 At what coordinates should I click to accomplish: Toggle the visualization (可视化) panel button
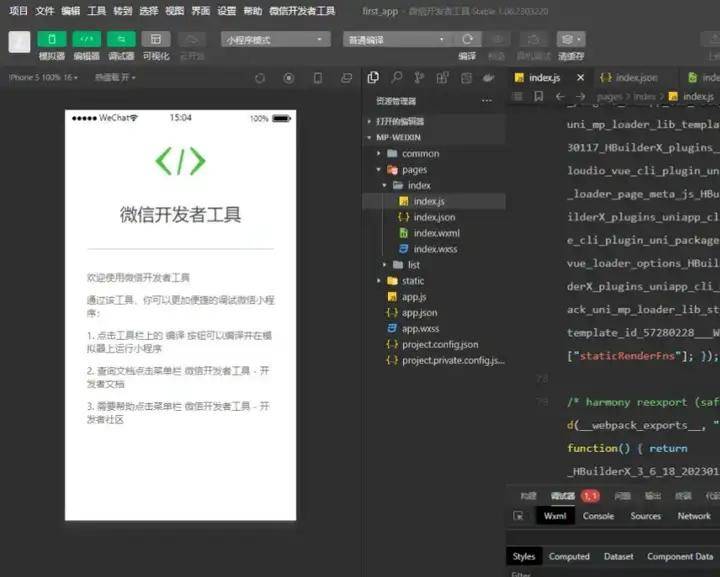pos(156,39)
